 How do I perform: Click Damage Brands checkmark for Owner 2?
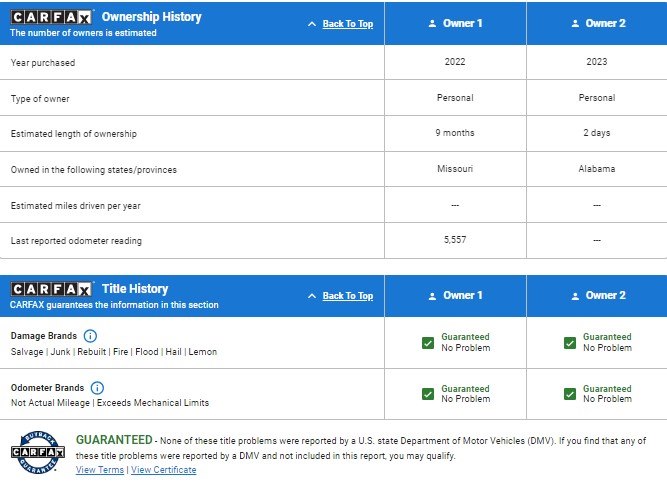(569, 343)
